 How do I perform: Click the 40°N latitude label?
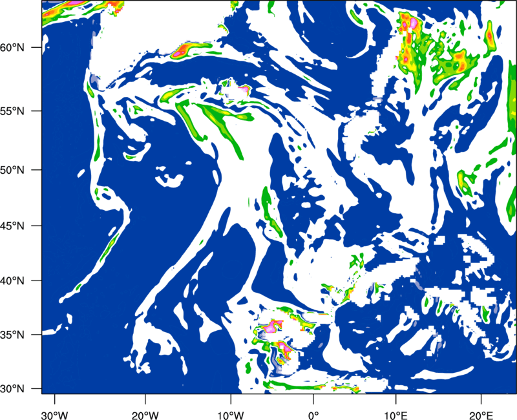pyautogui.click(x=12, y=280)
